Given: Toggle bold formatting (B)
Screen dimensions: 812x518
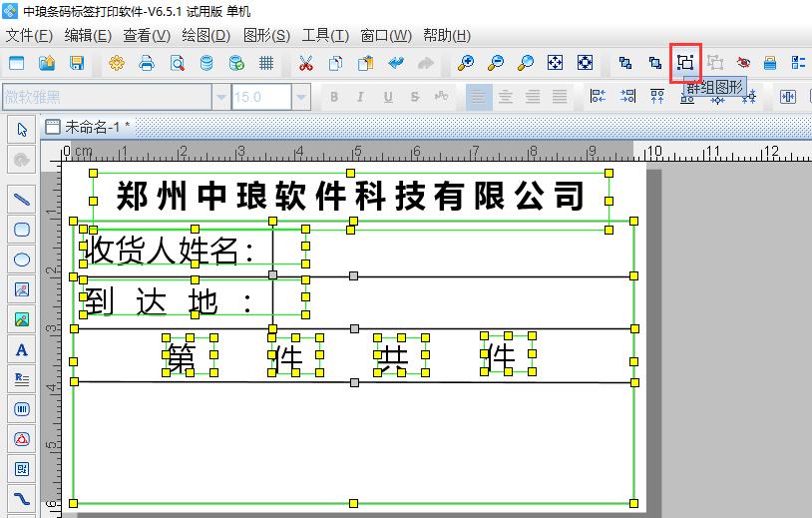Looking at the screenshot, I should point(334,97).
